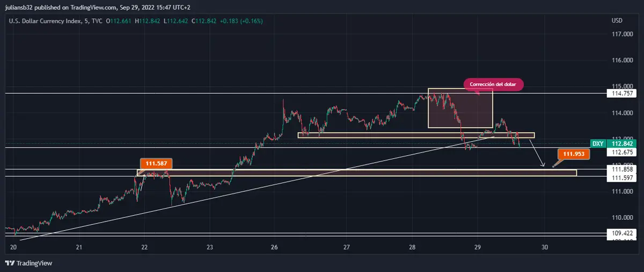Open the USD currency axis label

617,20
